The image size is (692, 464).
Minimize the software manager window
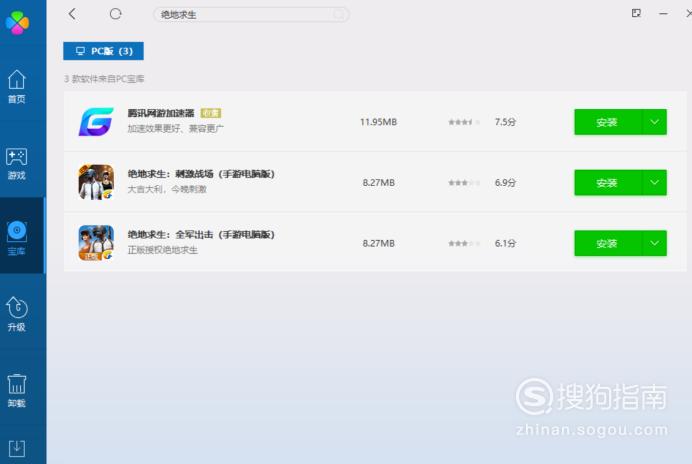point(663,14)
